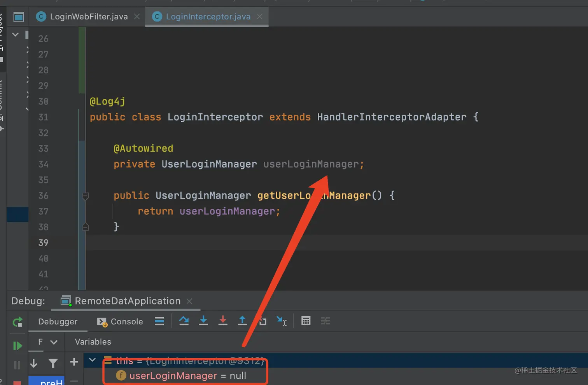Viewport: 588px width, 385px height.
Task: Add a new watch with the plus icon
Action: [x=74, y=362]
